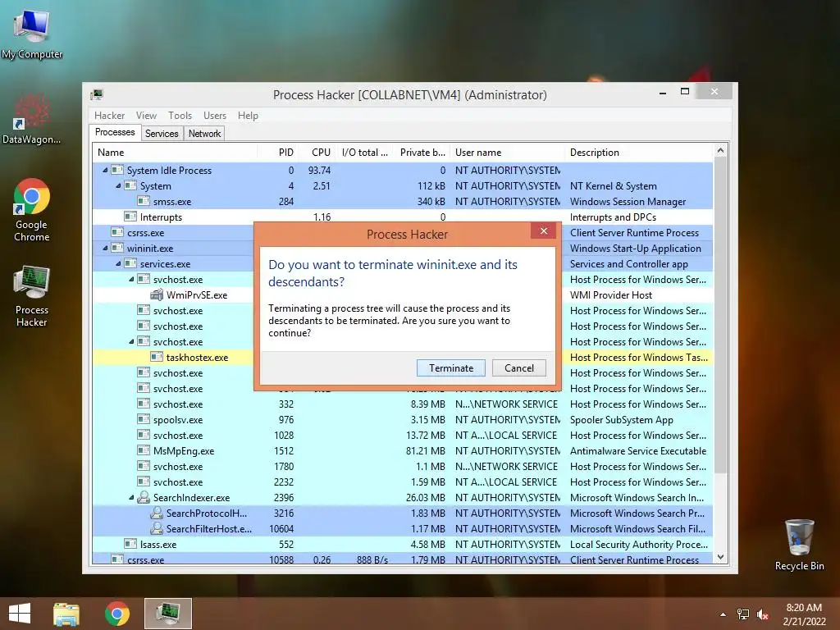Select the svchost.exe row with PID 2232

pyautogui.click(x=402, y=482)
